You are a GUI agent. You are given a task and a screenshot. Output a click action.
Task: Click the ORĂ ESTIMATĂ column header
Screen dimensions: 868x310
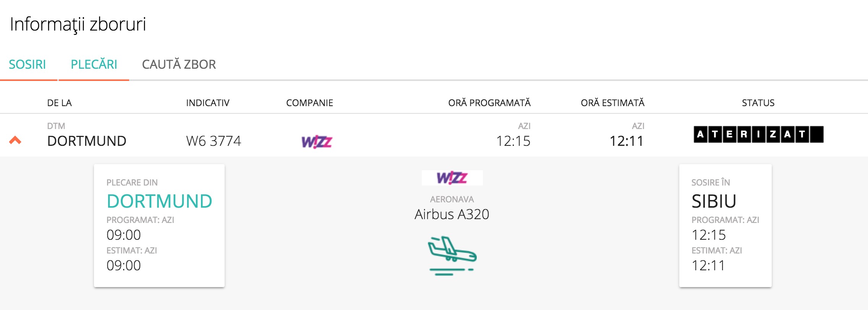coord(612,103)
